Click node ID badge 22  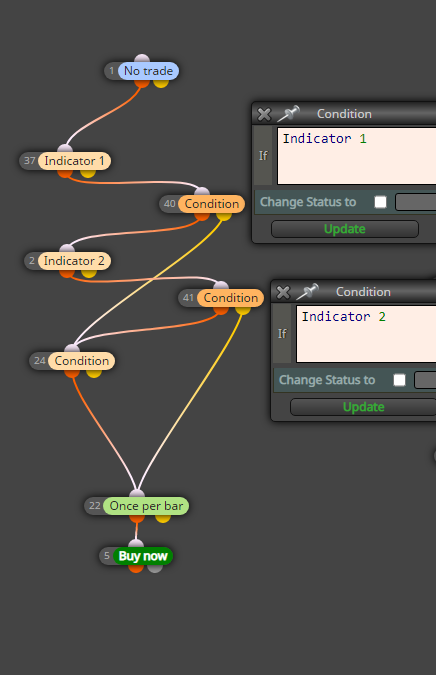[x=95, y=506]
